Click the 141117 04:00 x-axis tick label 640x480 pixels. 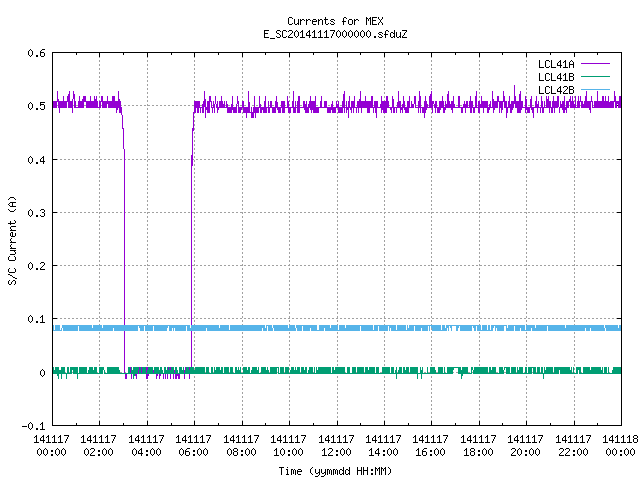(x=147, y=446)
